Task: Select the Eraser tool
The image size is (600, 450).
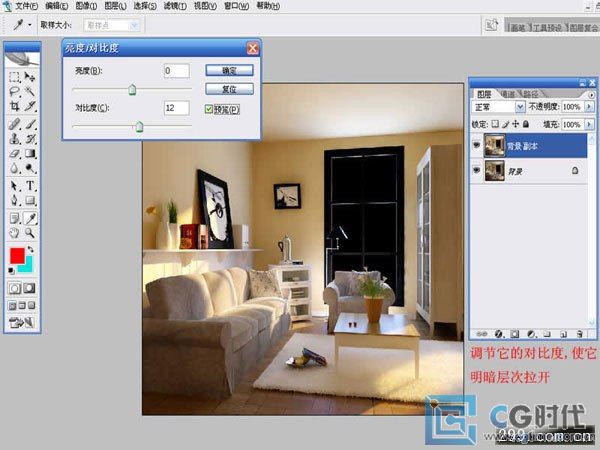Action: 14,153
